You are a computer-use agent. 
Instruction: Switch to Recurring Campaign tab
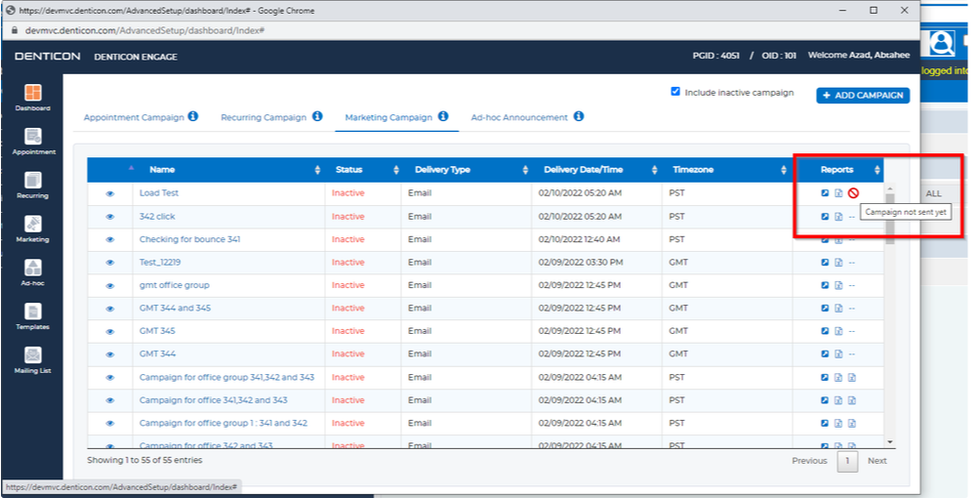point(264,117)
